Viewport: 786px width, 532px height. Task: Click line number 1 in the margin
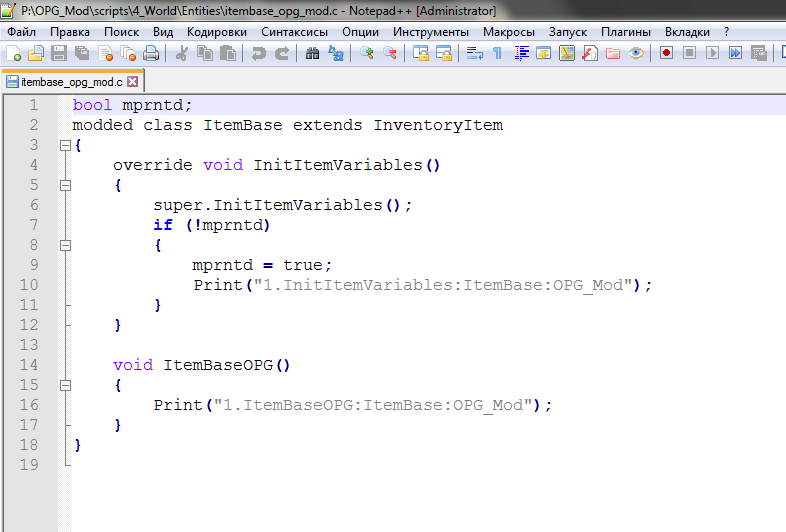[x=34, y=105]
